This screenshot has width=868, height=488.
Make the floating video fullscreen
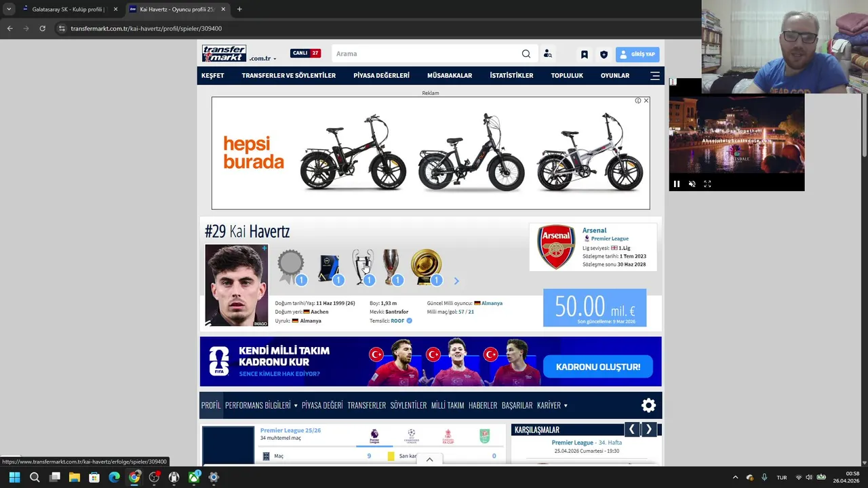[707, 184]
